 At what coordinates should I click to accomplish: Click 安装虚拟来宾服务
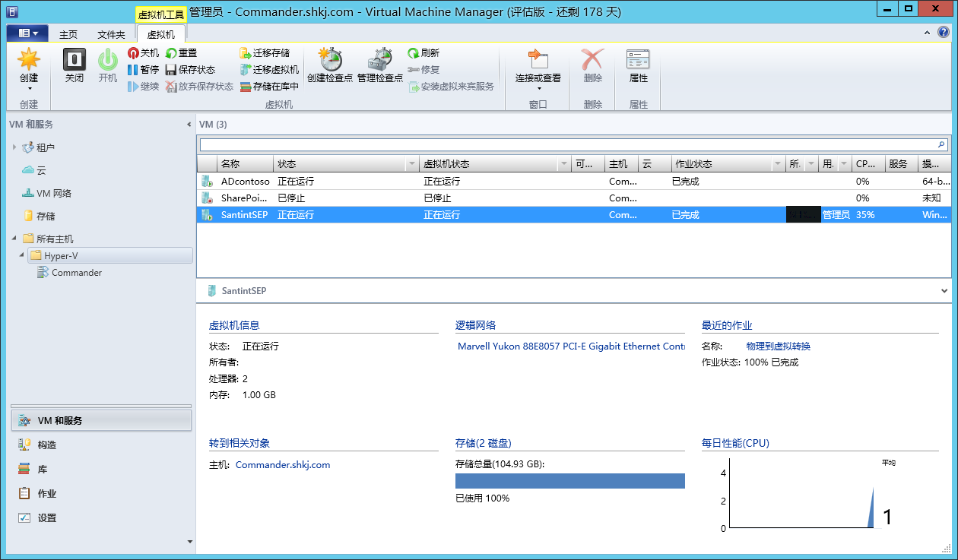coord(451,87)
